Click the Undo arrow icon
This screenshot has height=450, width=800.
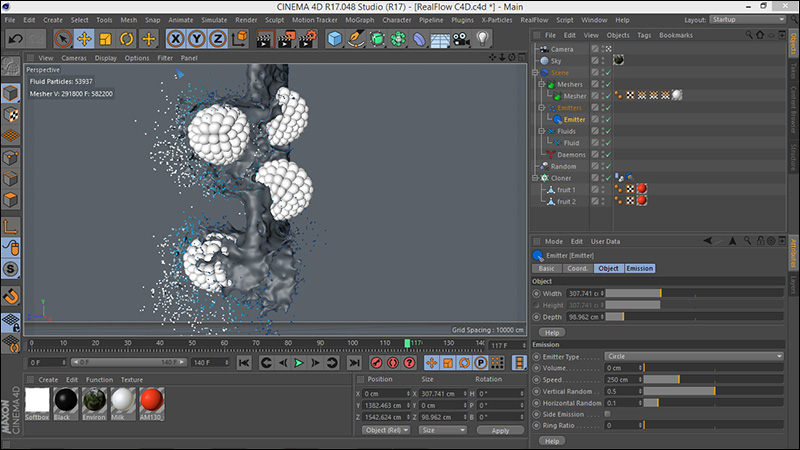pos(15,39)
